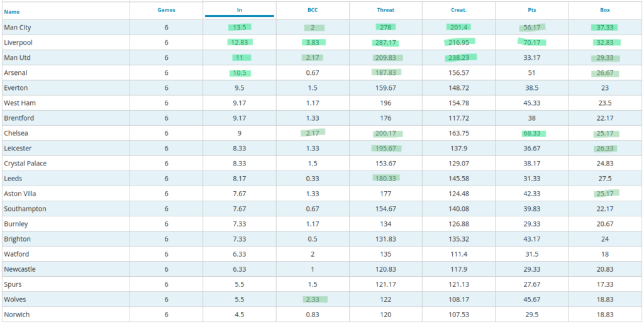The image size is (644, 324).
Task: Select Norwich in the Name column
Action: (x=17, y=315)
